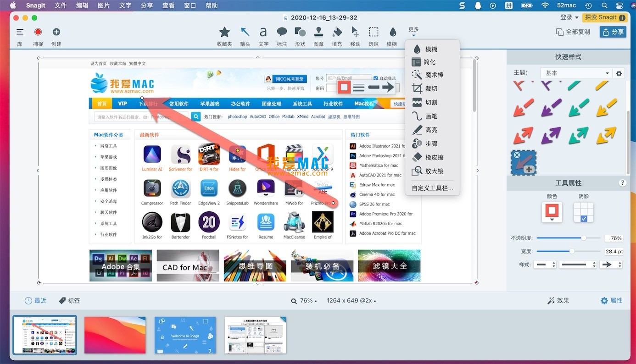636x364 pixels.
Task: Choose Eraser (橡皮擦) from menu
Action: (x=434, y=157)
